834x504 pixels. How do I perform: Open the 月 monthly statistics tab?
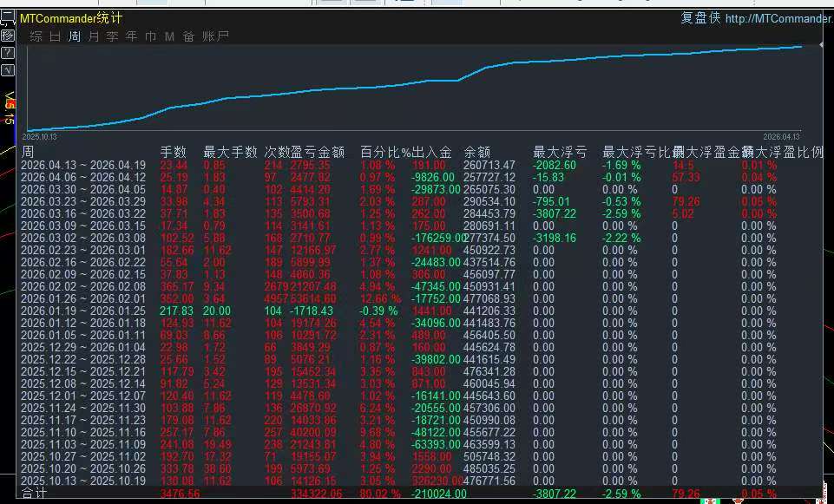pos(93,36)
